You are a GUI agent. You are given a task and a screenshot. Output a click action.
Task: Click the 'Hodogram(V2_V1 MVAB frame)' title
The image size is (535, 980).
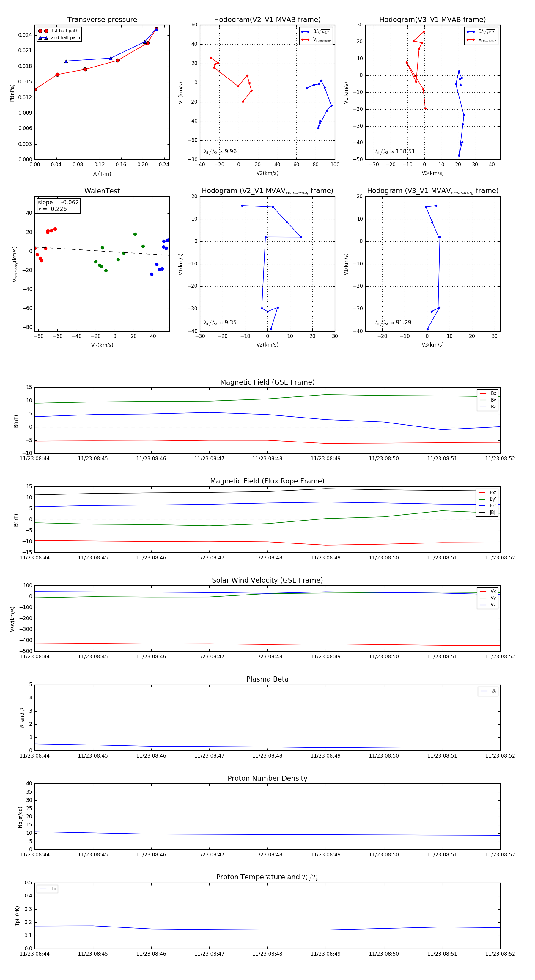click(x=267, y=20)
